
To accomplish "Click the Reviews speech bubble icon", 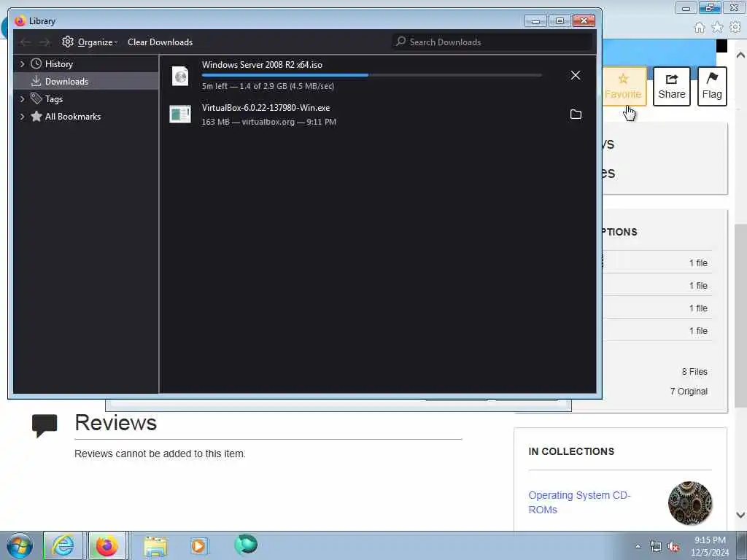I will tap(44, 425).
